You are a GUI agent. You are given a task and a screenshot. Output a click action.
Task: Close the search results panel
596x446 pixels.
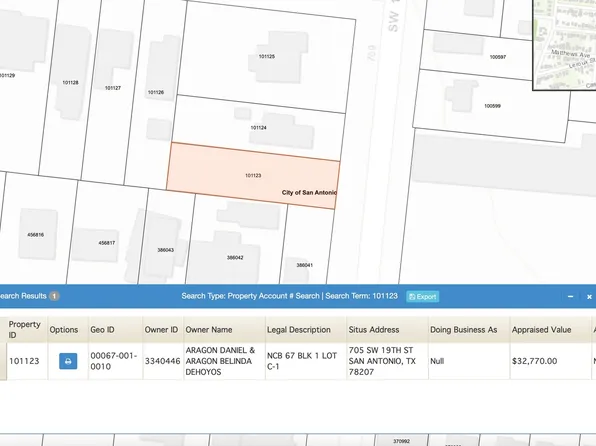pyautogui.click(x=589, y=297)
